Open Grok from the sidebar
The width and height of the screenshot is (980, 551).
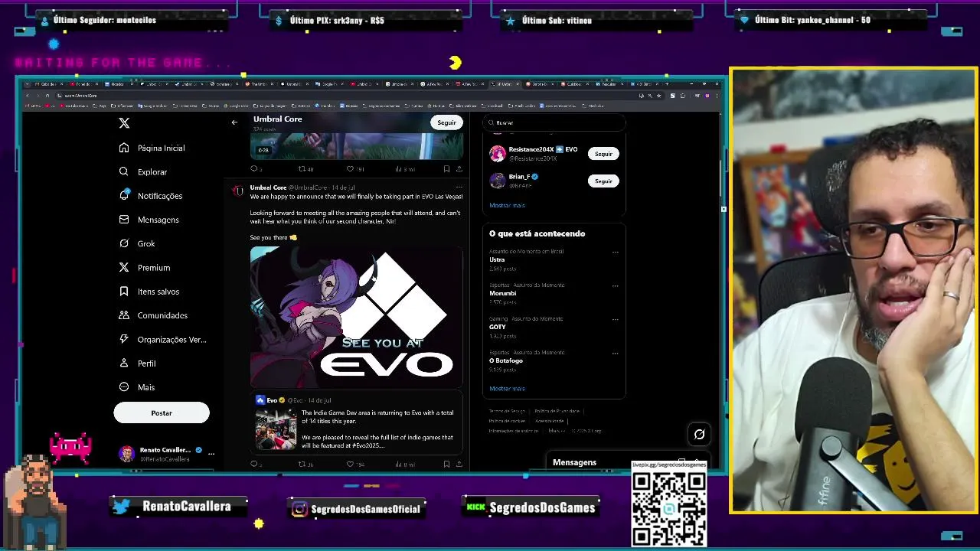[137, 243]
